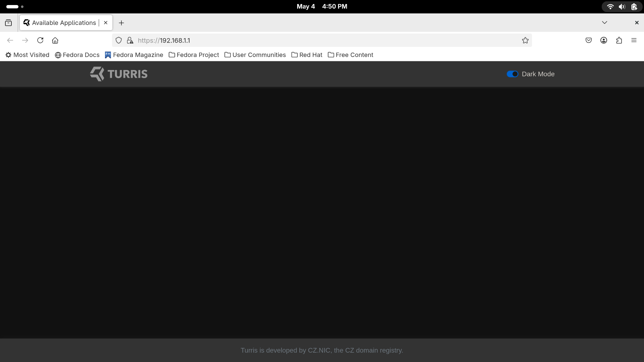Select the Available Applications tab
This screenshot has height=362, width=644.
pyautogui.click(x=66, y=23)
